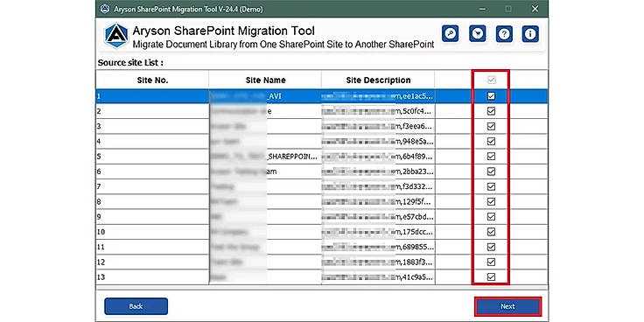Select site number 13 cell
Screen dimensions: 644x322
pos(152,277)
